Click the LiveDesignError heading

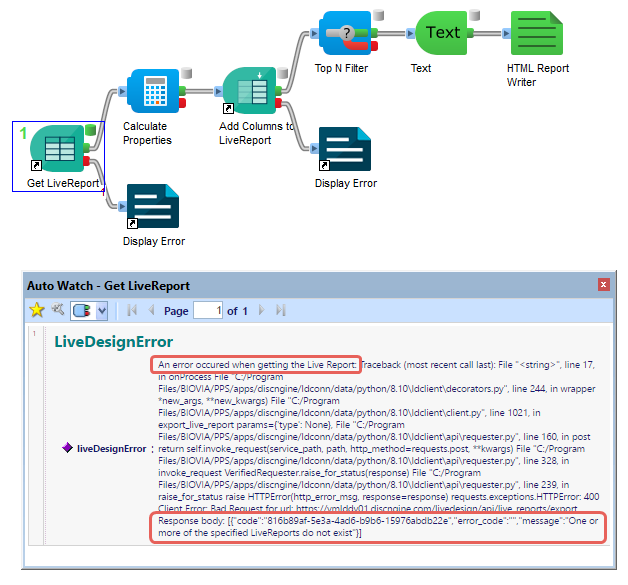pos(114,342)
